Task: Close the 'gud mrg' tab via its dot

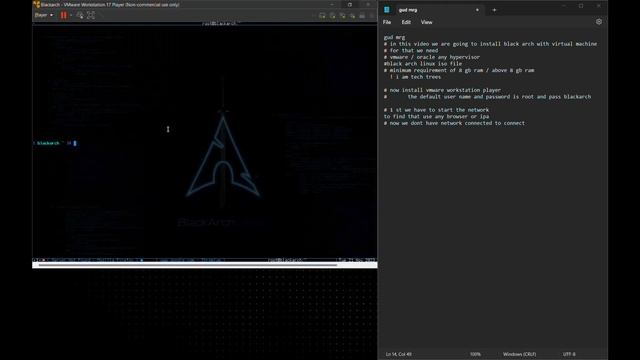Action: [477, 10]
